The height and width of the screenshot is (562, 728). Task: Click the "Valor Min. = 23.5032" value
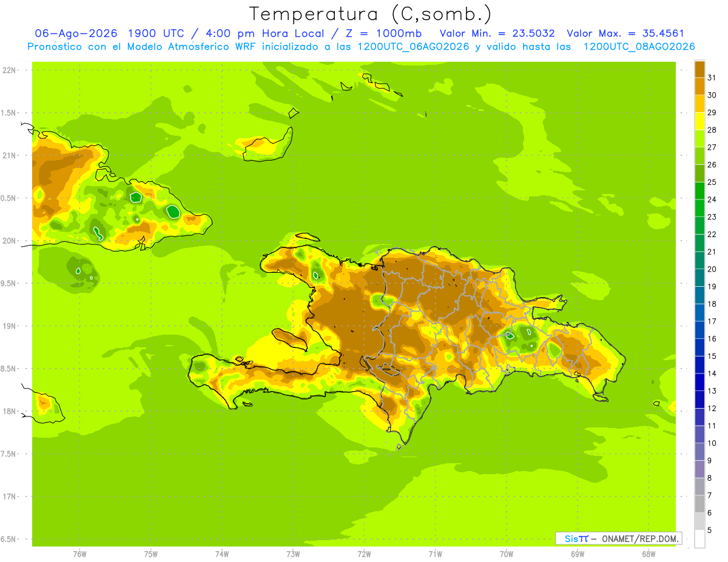(x=497, y=33)
